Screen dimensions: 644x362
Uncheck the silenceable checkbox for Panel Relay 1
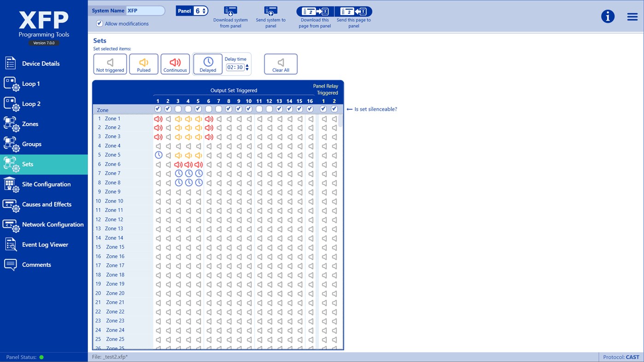point(324,109)
